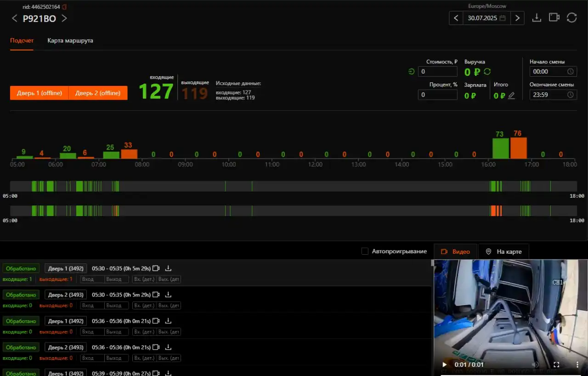Play video for Дверь 1 05:30 - 05:35
Screen dimensions: 588x376
click(156, 268)
